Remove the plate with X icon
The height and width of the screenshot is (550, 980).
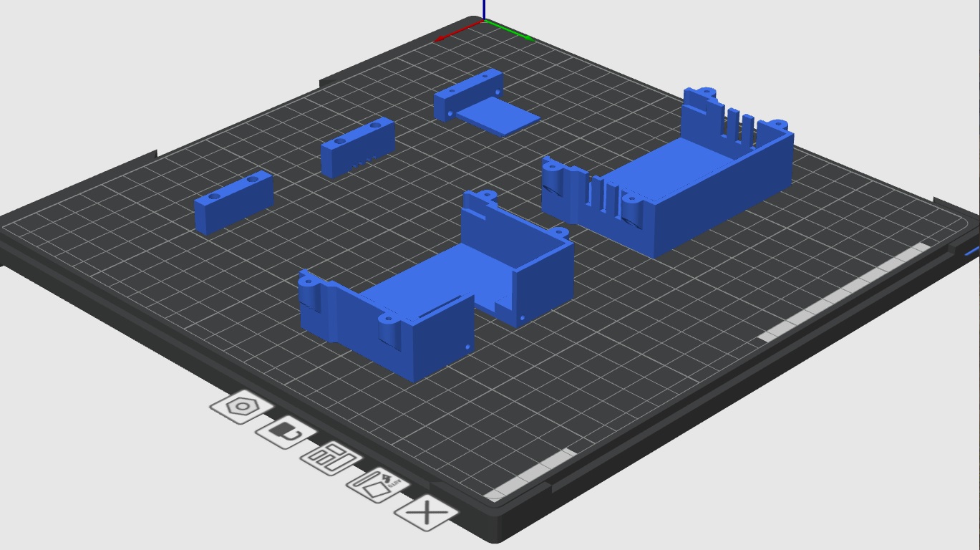[427, 513]
